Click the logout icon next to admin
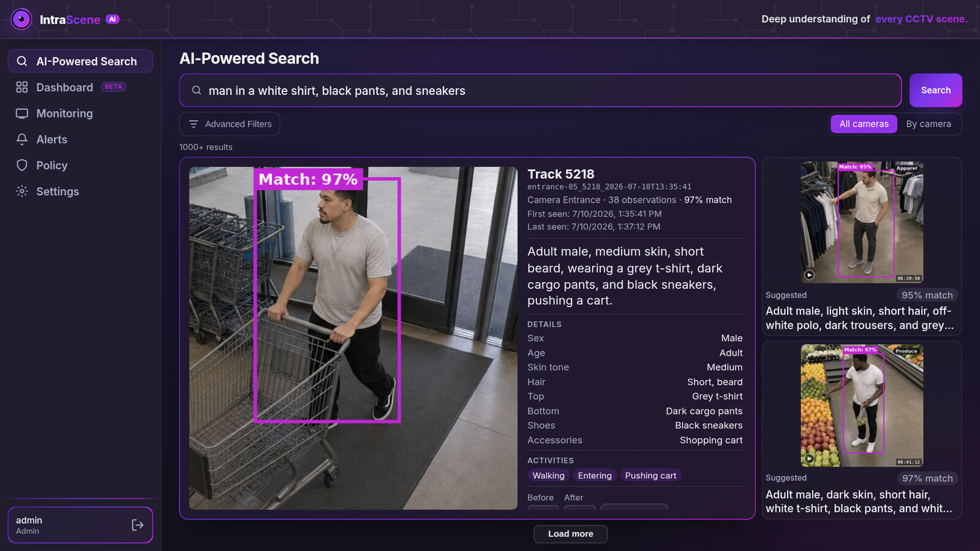The height and width of the screenshot is (551, 980). [x=138, y=525]
